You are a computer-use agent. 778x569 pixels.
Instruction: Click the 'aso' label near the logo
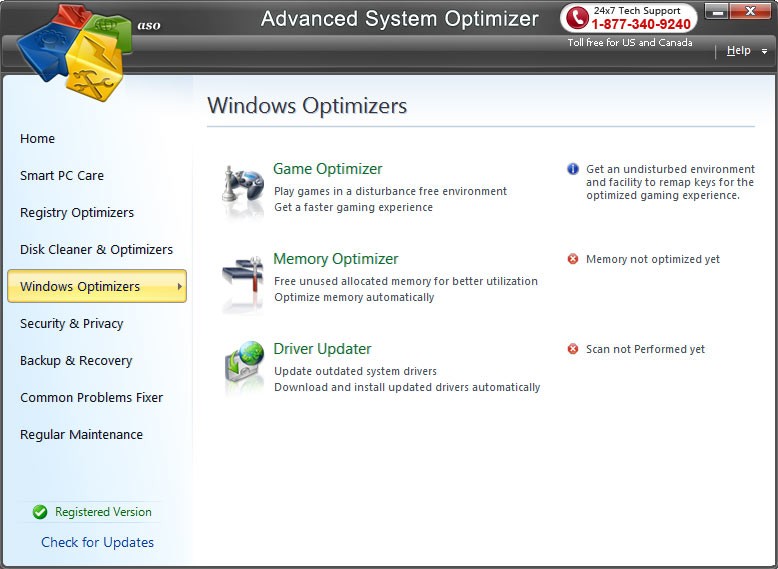149,25
